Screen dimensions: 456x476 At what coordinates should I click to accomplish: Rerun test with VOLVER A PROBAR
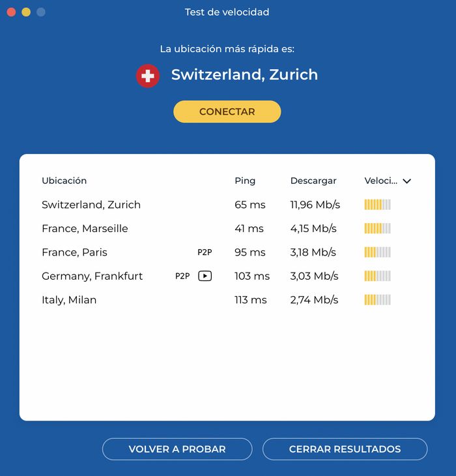[x=177, y=449]
